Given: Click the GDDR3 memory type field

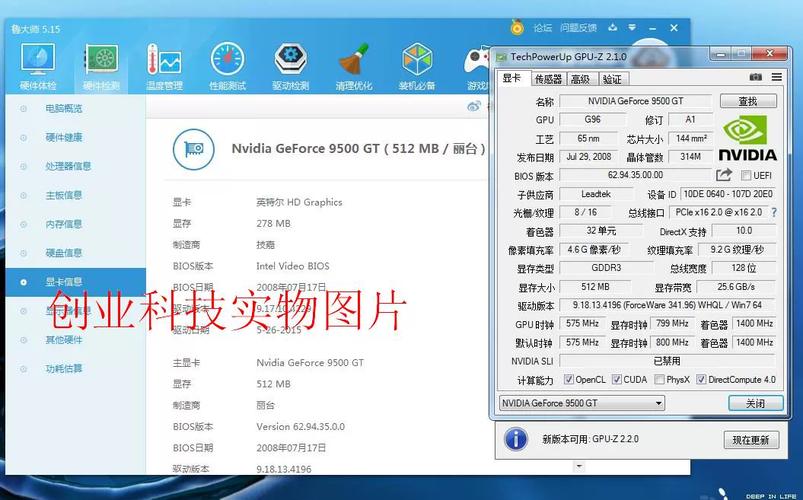Looking at the screenshot, I should (606, 268).
